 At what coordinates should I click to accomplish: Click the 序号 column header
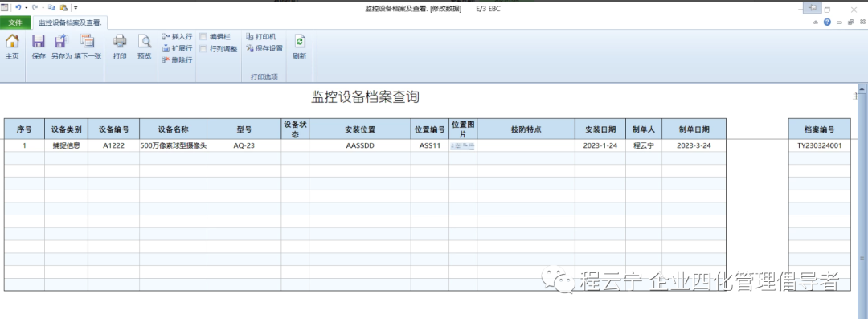click(x=24, y=129)
